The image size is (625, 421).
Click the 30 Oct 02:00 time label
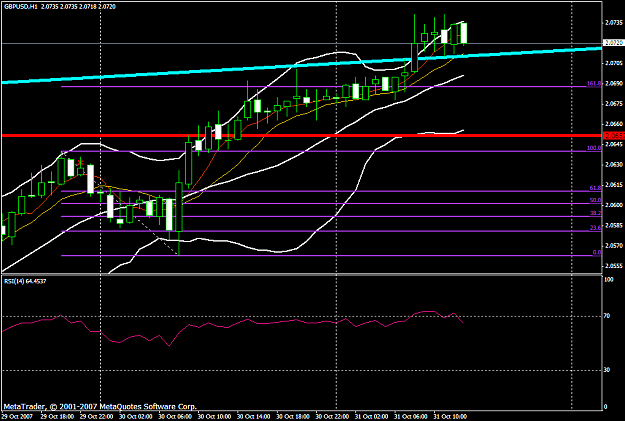point(136,417)
